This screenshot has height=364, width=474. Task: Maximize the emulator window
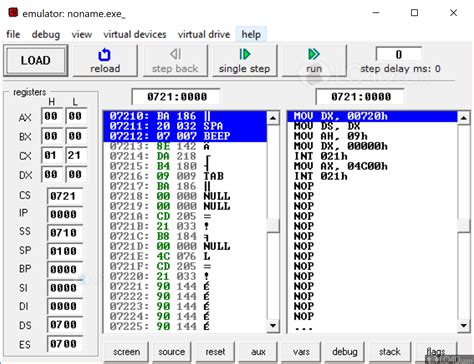coord(414,13)
